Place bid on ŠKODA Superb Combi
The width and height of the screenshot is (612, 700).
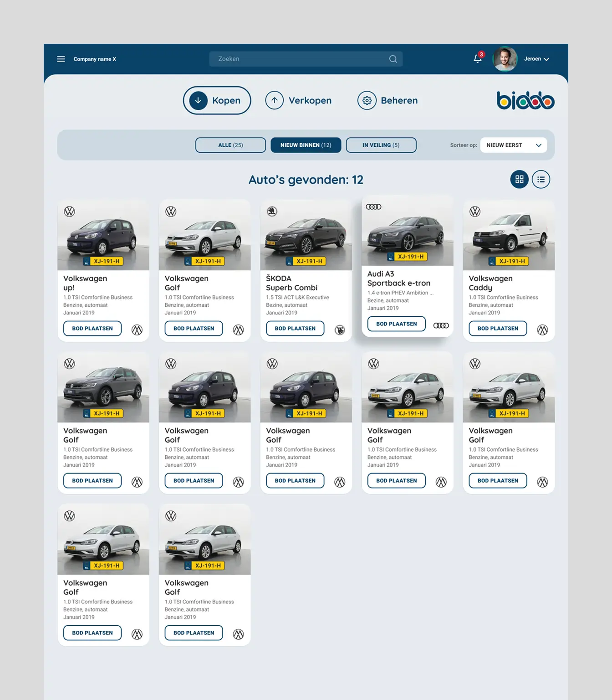click(295, 328)
